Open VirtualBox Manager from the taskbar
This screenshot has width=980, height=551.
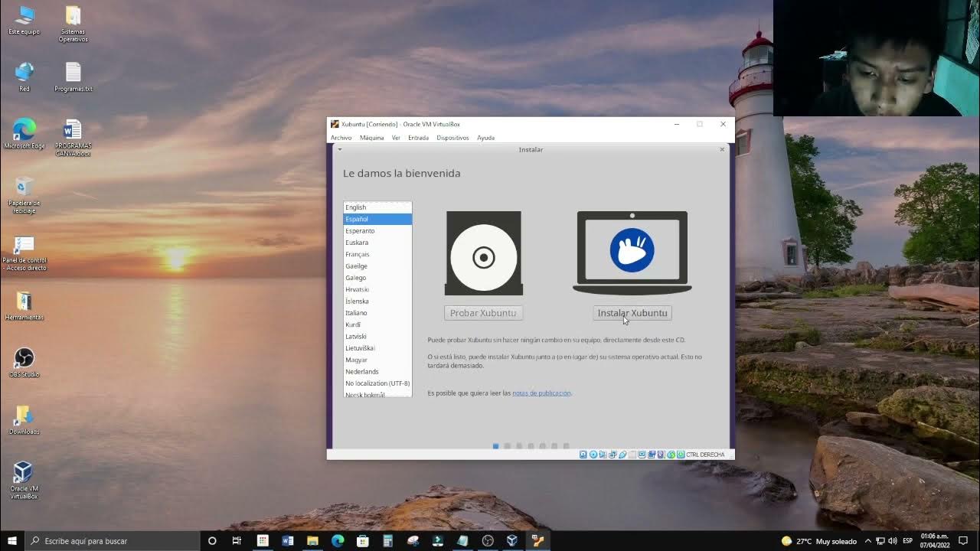tap(512, 541)
